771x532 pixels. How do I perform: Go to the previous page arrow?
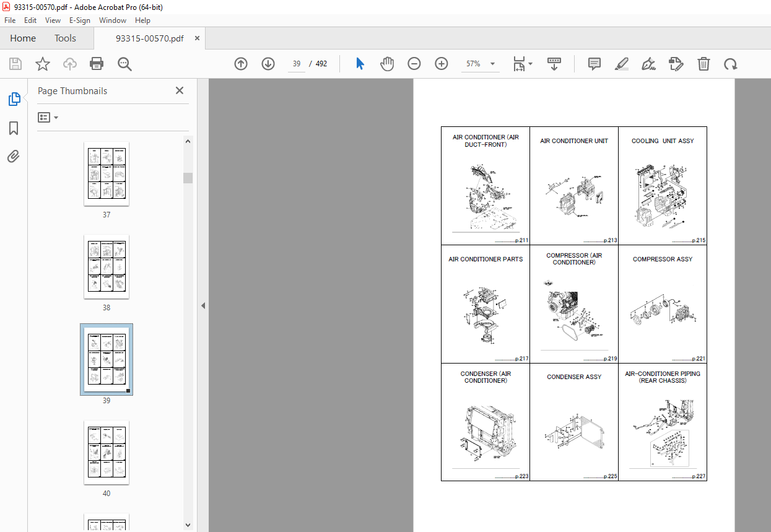(241, 64)
